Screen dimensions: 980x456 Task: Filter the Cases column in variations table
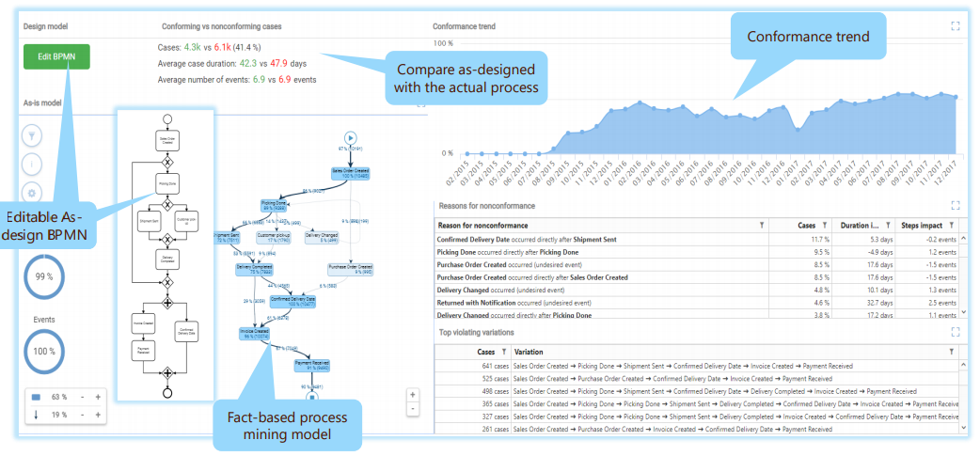[502, 352]
